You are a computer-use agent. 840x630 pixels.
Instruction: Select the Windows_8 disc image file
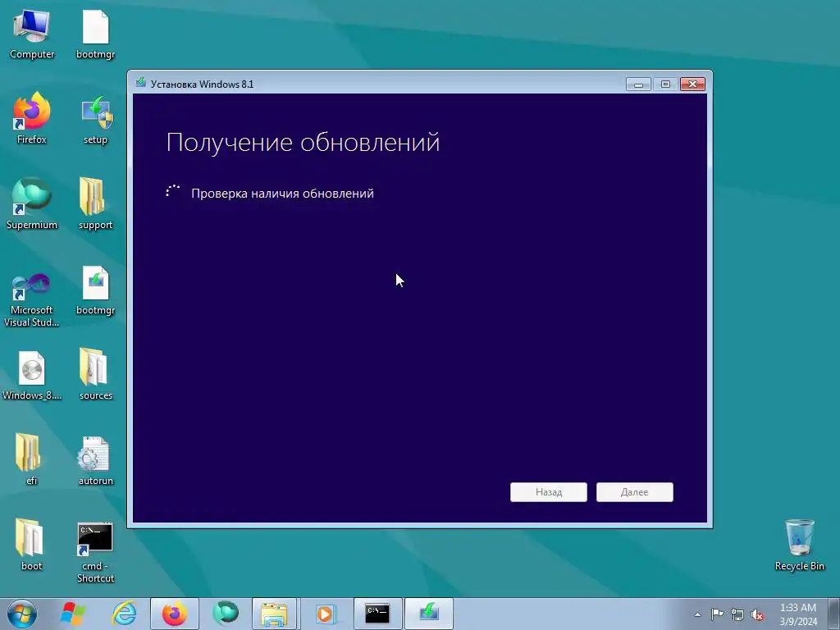[x=32, y=376]
